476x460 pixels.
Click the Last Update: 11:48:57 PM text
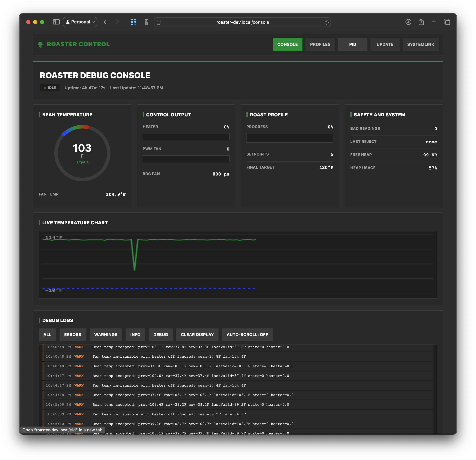(136, 88)
